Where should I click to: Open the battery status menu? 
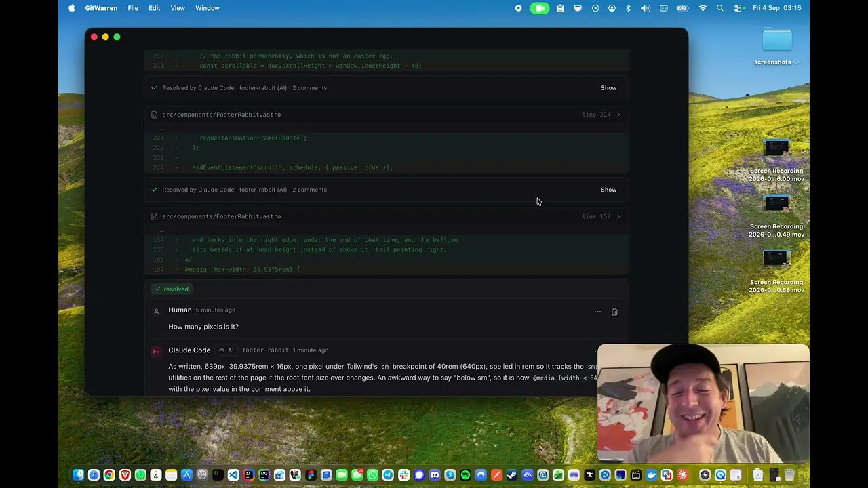pyautogui.click(x=684, y=8)
